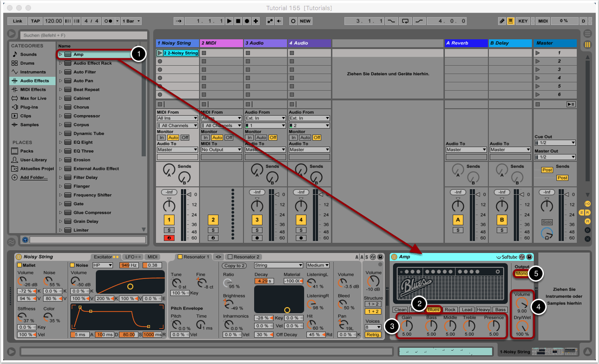Click the Master headphone cue knob
The height and width of the screenshot is (364, 599).
pyautogui.click(x=547, y=234)
